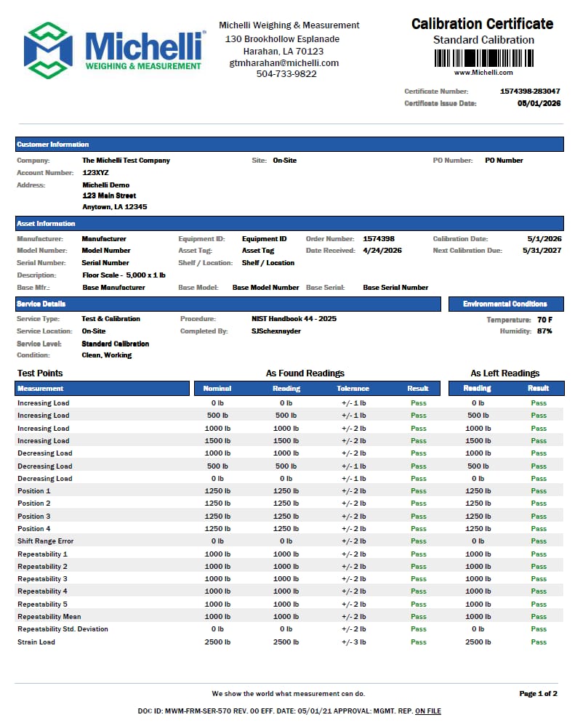Click the Service Details section header
The width and height of the screenshot is (575, 728).
pos(228,304)
